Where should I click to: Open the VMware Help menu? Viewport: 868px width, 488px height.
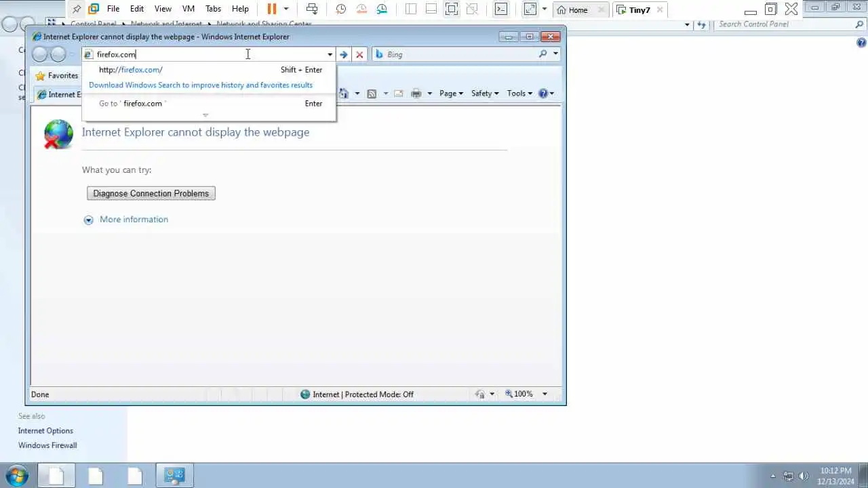pyautogui.click(x=240, y=9)
